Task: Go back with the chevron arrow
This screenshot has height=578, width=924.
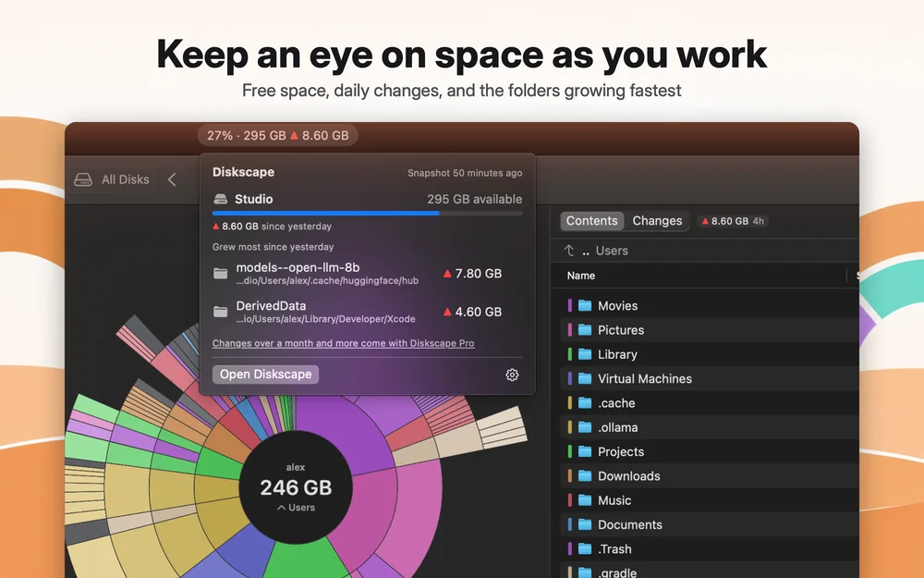Action: (172, 180)
